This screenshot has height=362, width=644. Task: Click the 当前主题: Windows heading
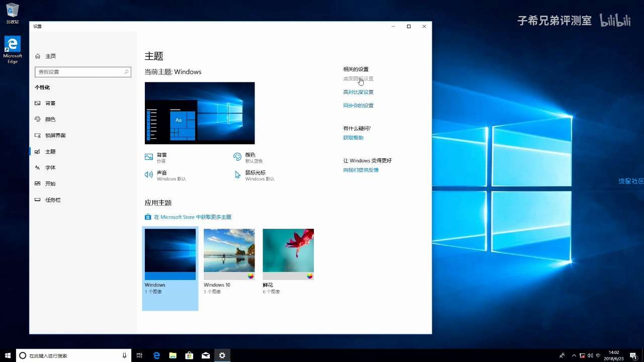pyautogui.click(x=173, y=72)
